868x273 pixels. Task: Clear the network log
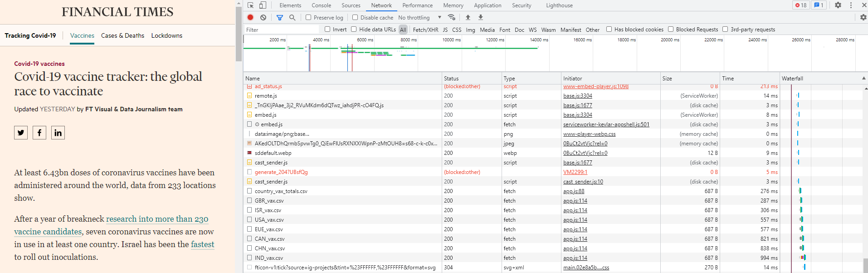(263, 17)
